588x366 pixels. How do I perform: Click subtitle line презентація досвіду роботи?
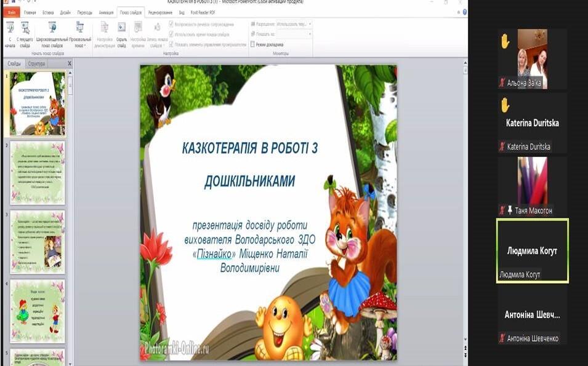point(250,225)
